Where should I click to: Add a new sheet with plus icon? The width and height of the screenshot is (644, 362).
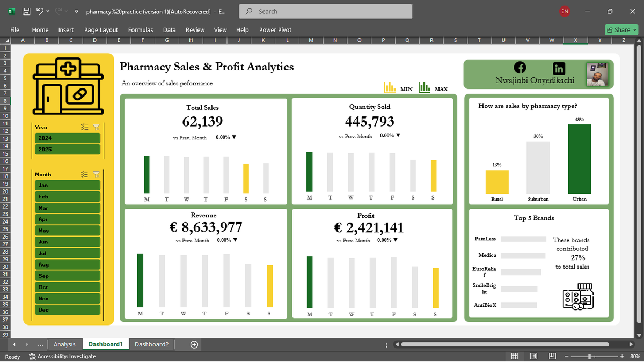pos(194,344)
